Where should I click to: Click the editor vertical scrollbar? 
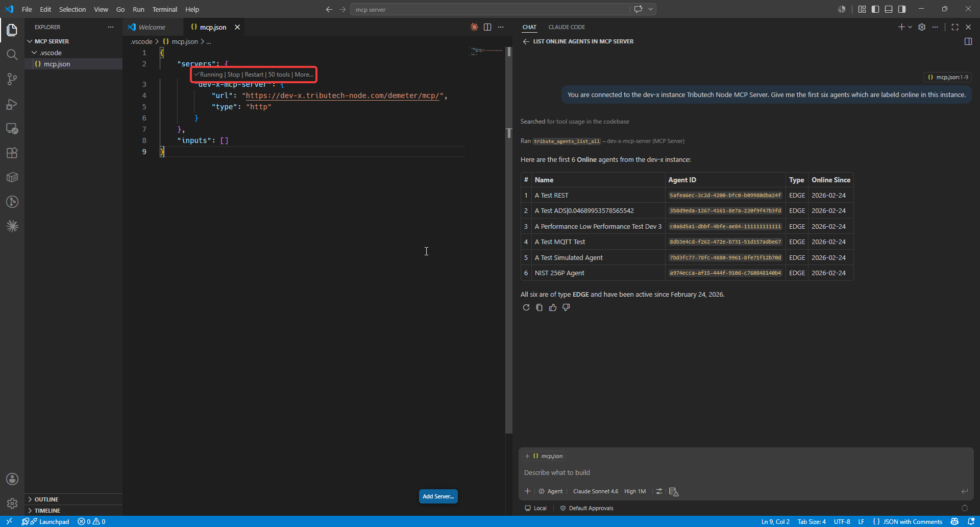(509, 240)
